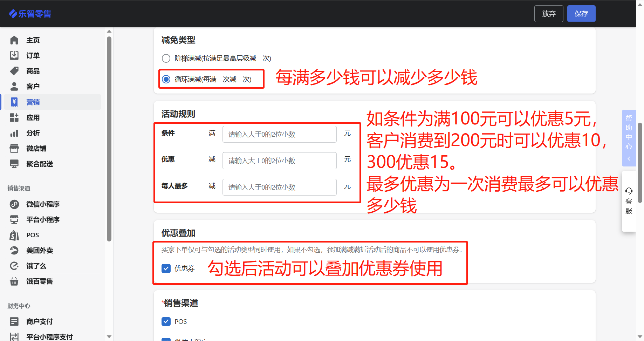Click the 聚合配送 sidebar text
Screen dimensions: 644x341
pyautogui.click(x=40, y=164)
